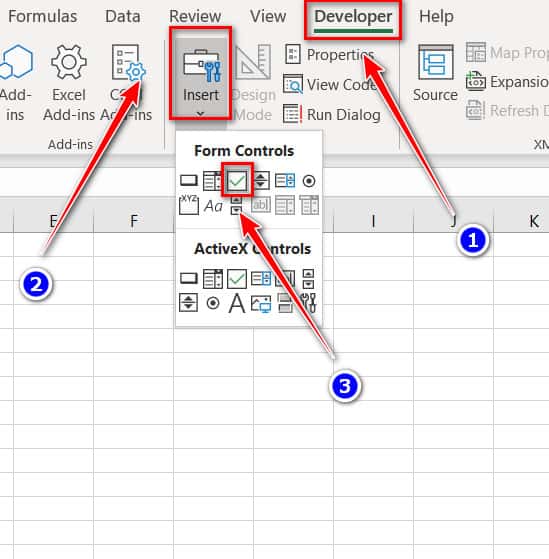Select the Form Controls List Box icon
Screen dimensions: 549x559
285,180
